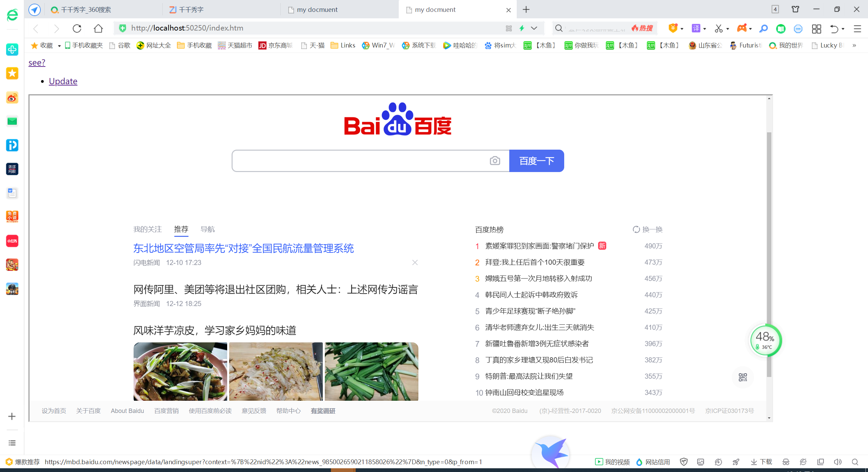Click the undo restore page icon
This screenshot has width=868, height=472.
point(834,29)
